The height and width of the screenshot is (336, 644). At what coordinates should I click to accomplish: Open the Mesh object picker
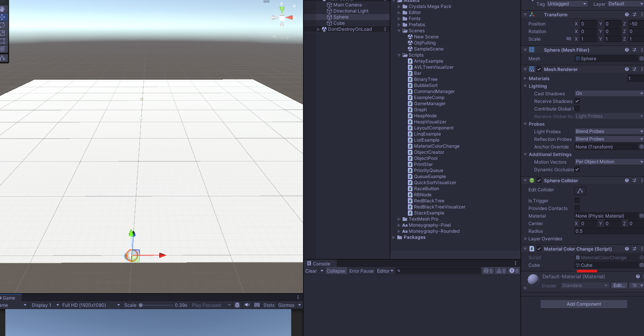click(x=641, y=59)
